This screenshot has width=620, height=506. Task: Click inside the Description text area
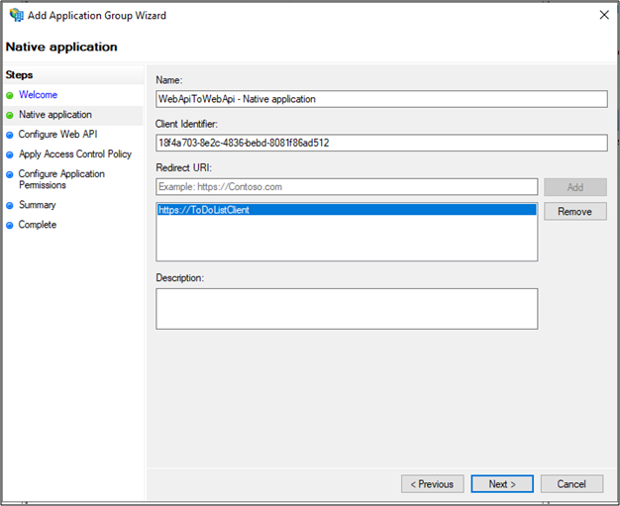click(347, 309)
